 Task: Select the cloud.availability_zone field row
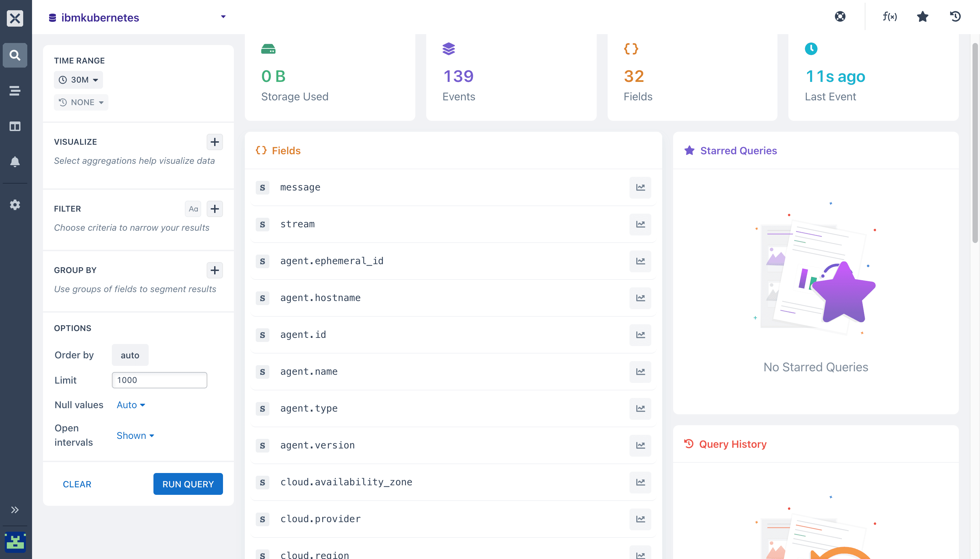coord(453,483)
